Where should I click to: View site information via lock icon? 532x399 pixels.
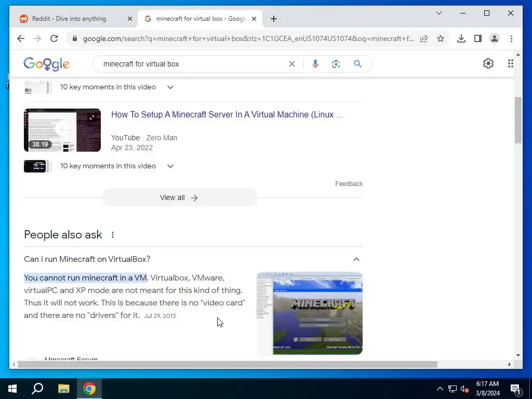[75, 38]
